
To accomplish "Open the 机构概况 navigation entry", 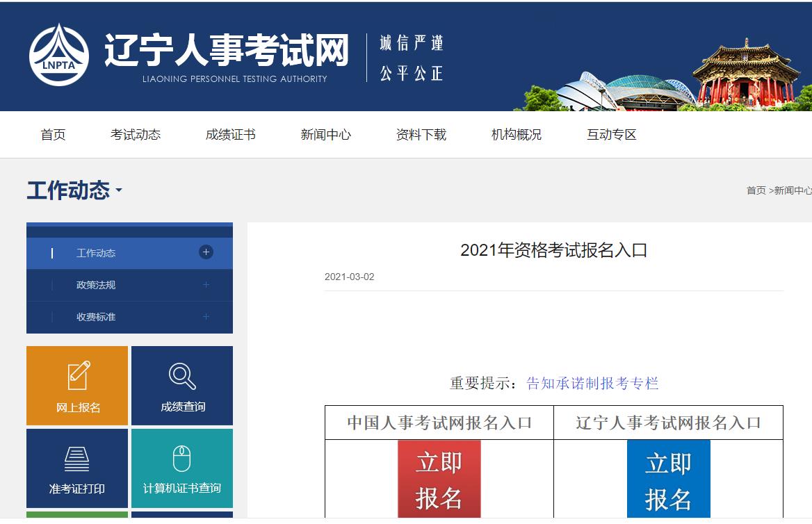I will (515, 135).
